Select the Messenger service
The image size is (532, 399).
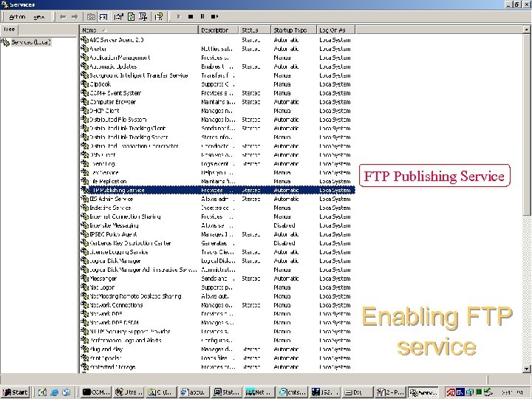(x=218, y=279)
